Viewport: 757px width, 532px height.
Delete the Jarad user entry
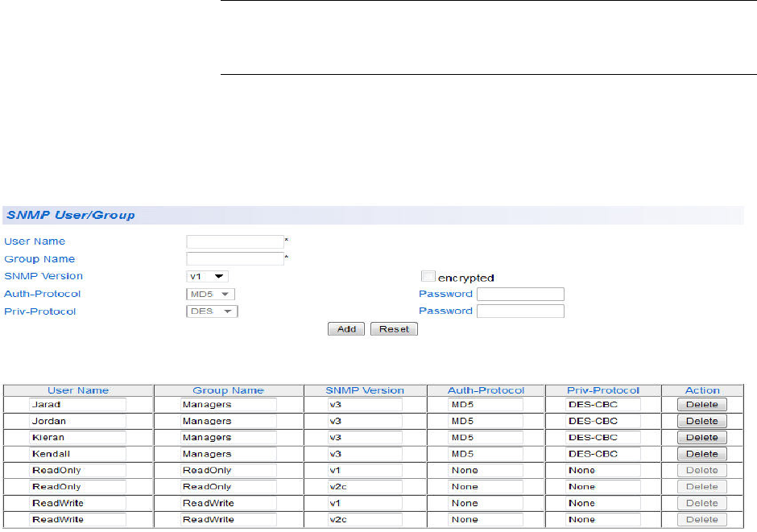point(701,405)
